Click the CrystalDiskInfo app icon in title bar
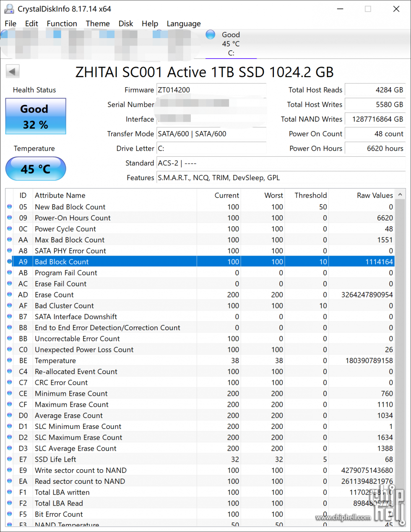411x532 pixels. 9,9
